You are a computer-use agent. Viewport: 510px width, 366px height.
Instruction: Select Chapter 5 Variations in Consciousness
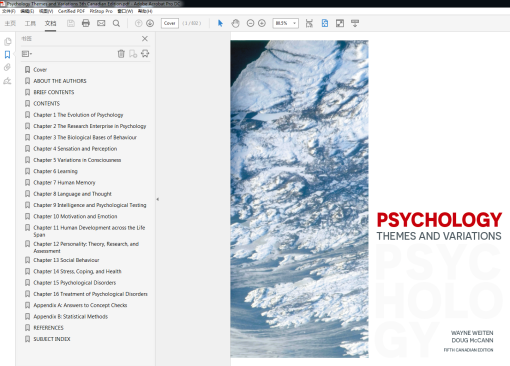coord(77,160)
